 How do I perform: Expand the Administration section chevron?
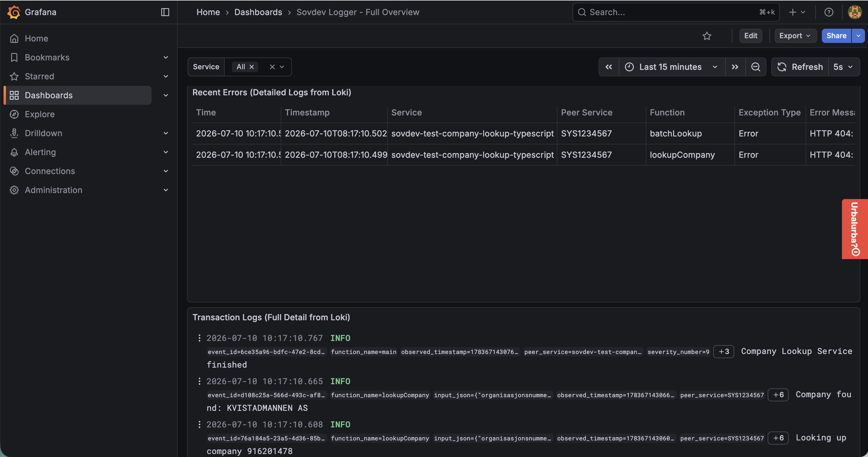pos(166,190)
